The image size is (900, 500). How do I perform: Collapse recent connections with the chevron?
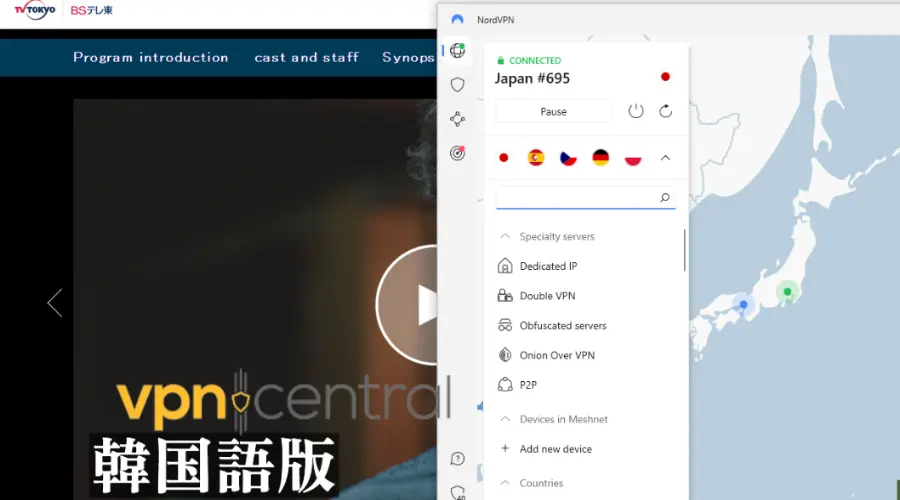tap(665, 157)
